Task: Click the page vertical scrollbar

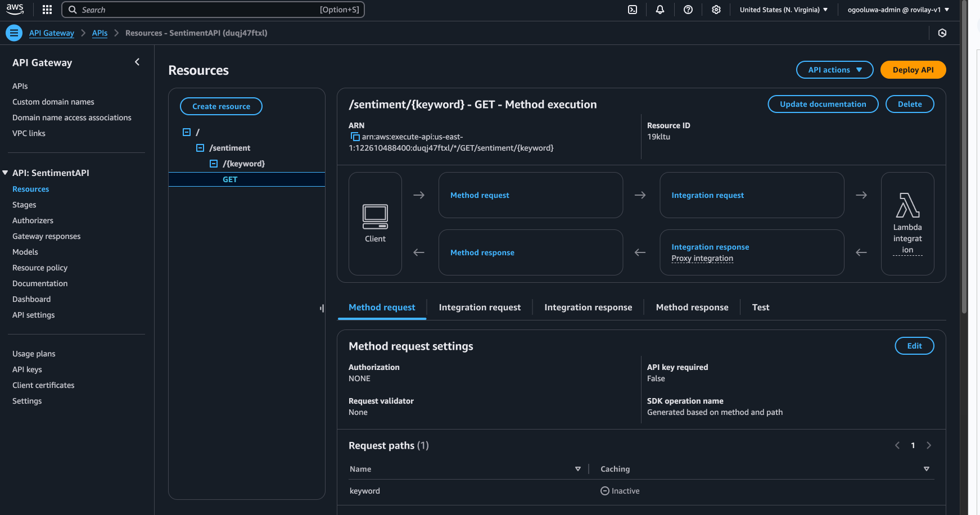Action: (964, 157)
